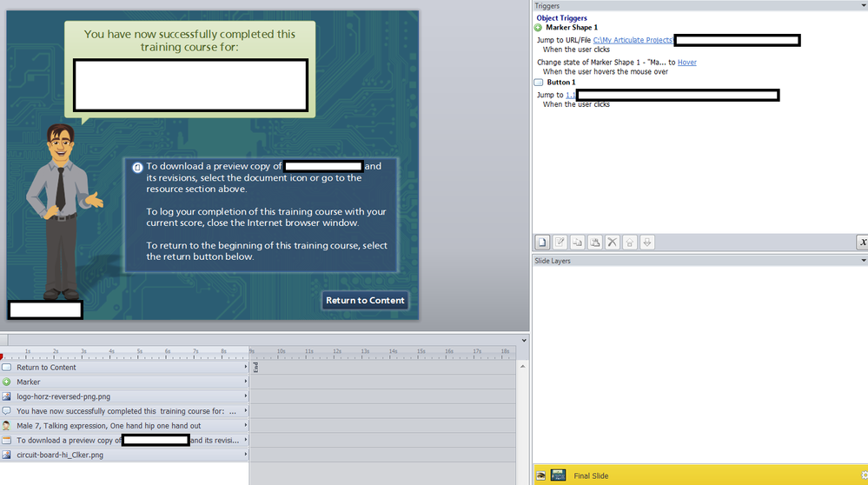
Task: Click the End marker on timeline
Action: pyautogui.click(x=255, y=367)
